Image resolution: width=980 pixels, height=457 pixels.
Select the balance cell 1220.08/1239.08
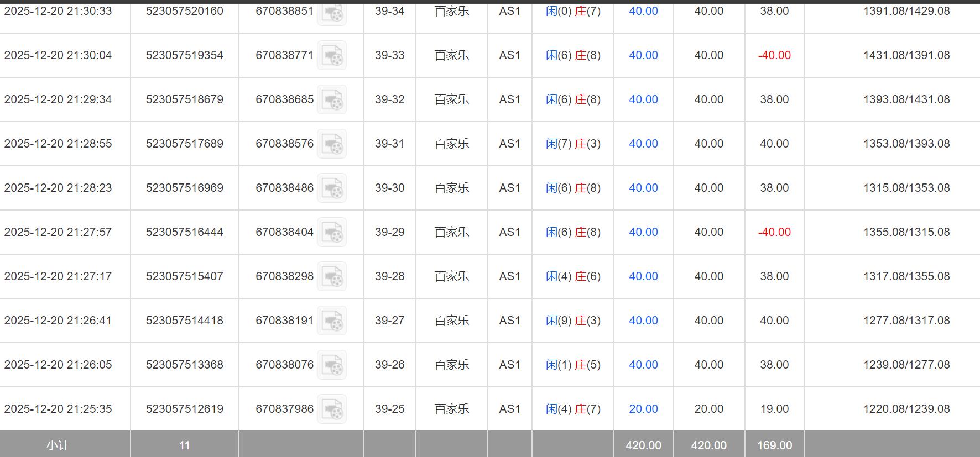point(906,409)
